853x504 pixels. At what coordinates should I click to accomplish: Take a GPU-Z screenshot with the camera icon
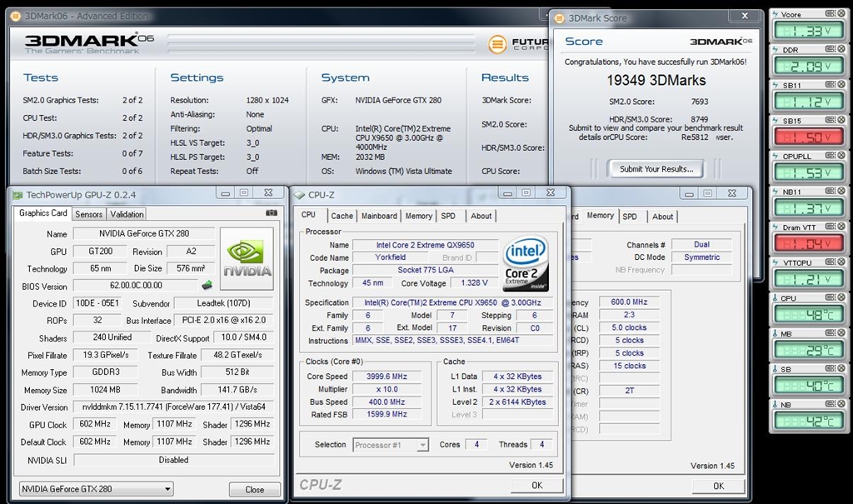[x=271, y=212]
